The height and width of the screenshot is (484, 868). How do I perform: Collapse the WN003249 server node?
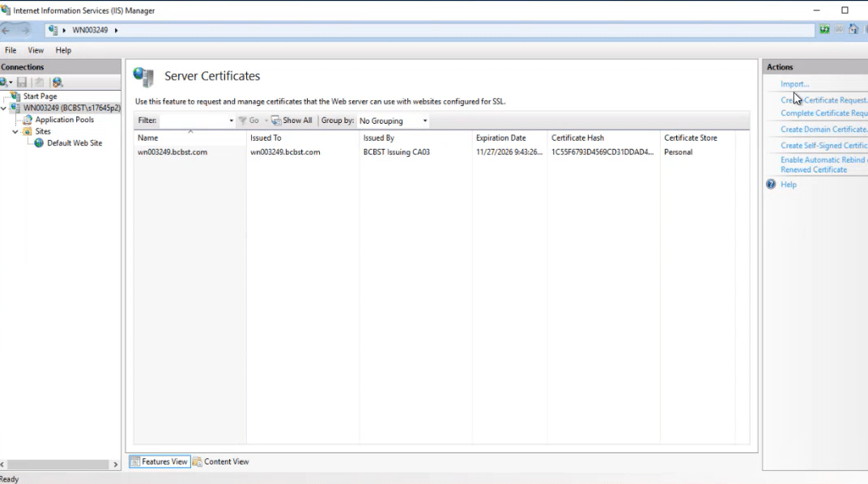(x=4, y=108)
